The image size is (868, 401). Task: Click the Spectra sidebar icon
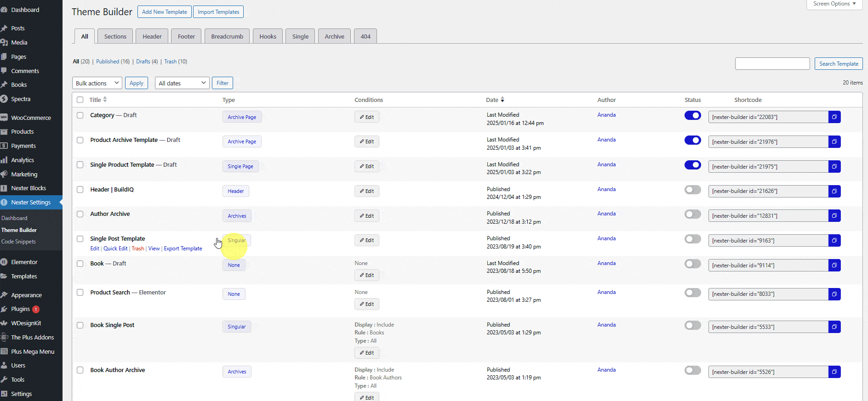tap(4, 99)
